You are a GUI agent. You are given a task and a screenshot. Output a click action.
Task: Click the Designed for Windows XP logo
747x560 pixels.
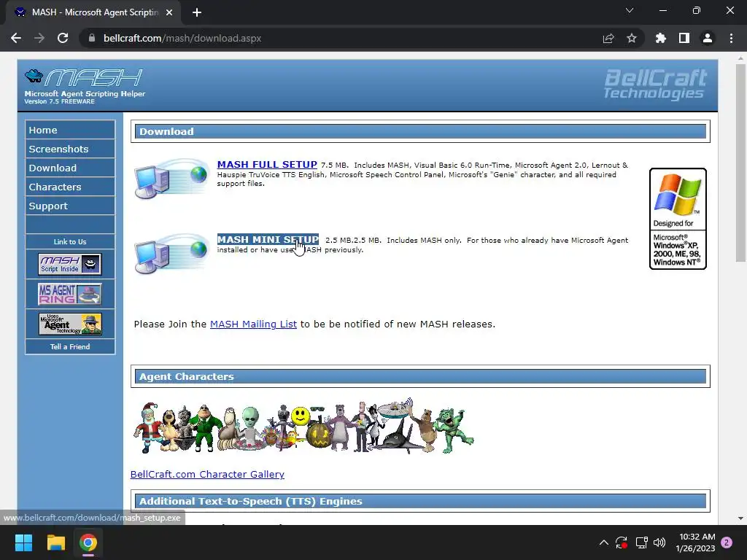pos(678,219)
